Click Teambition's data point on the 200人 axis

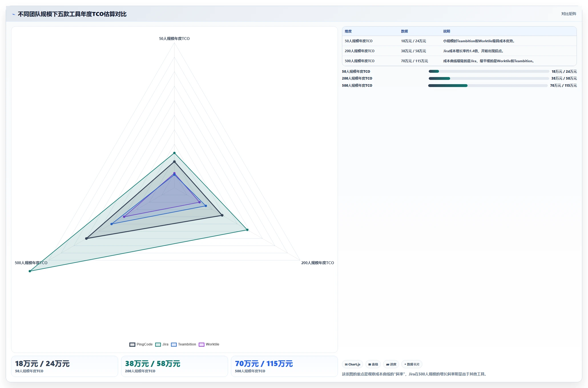pos(206,206)
